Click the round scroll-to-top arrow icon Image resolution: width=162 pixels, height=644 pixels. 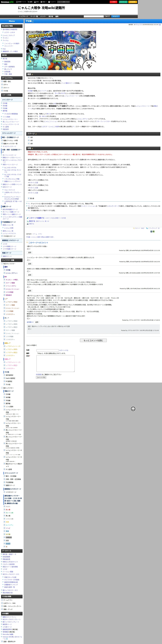[x=133, y=409]
